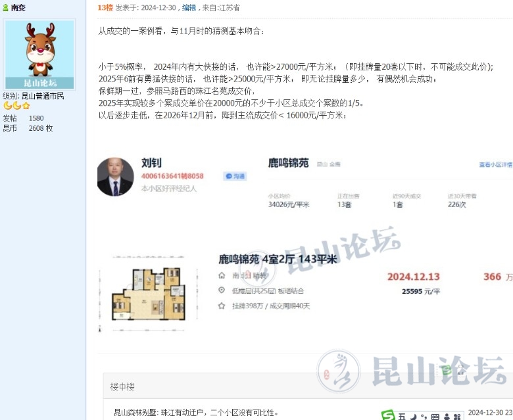Open the 查看小区详情 community details link
Screen dimensions: 513x420
[495, 164]
